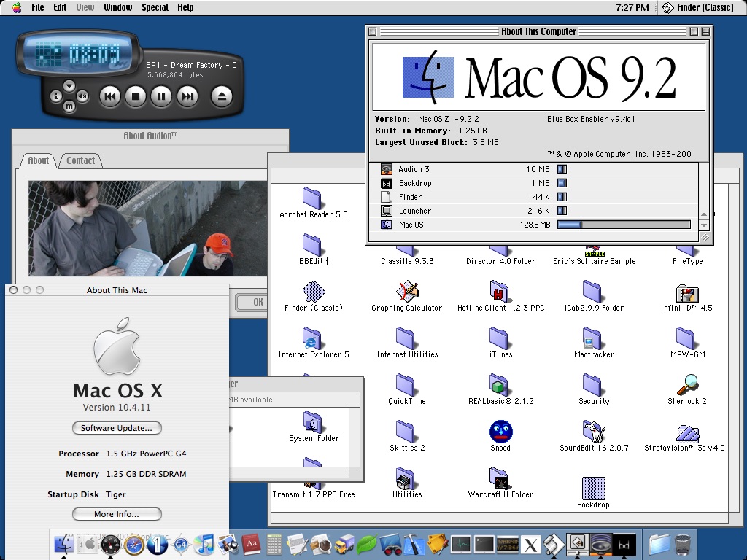The height and width of the screenshot is (560, 747).
Task: Open the Help menu
Action: [185, 7]
